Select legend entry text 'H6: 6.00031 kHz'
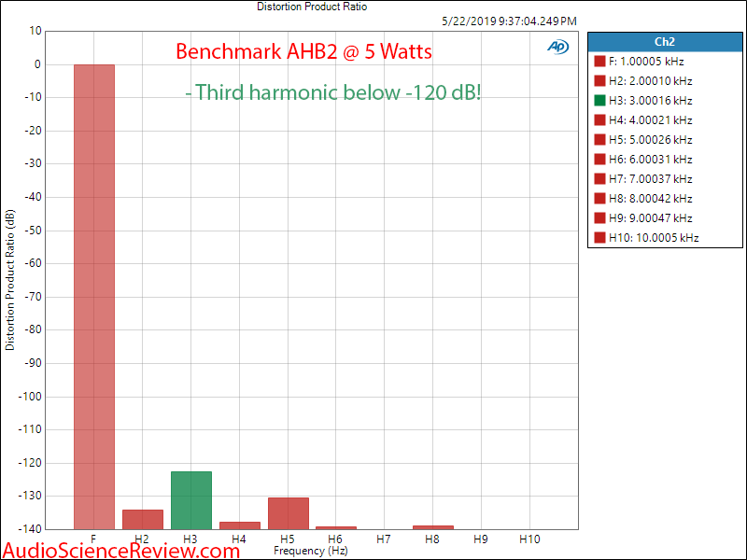This screenshot has height=560, width=747. (x=650, y=159)
